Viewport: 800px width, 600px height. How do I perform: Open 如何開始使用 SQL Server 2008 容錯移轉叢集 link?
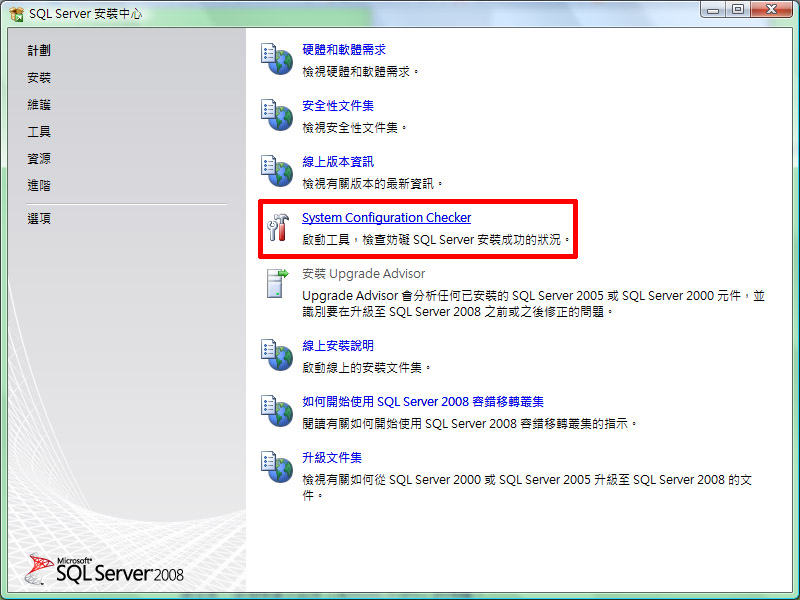pos(423,402)
